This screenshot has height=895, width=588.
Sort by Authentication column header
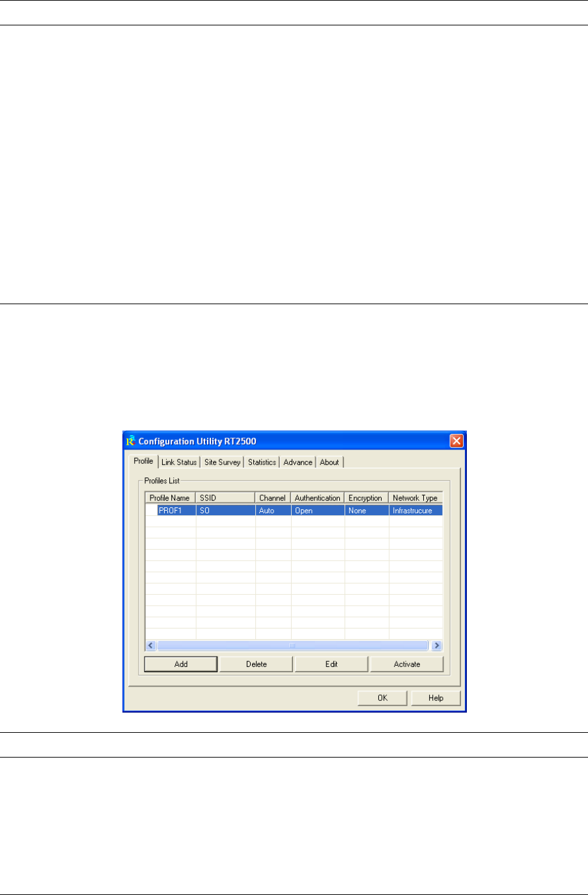[318, 498]
